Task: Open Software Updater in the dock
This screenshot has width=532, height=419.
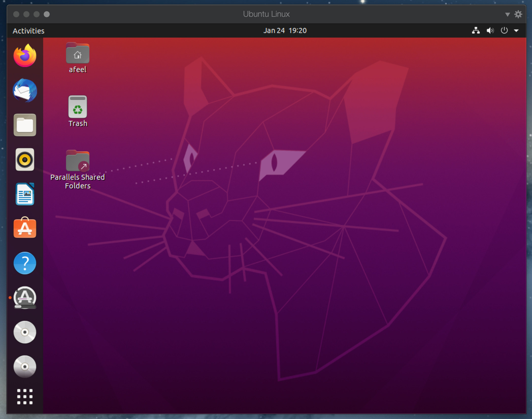Action: (x=25, y=298)
